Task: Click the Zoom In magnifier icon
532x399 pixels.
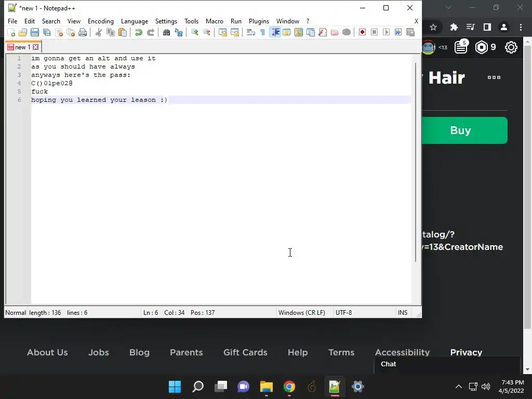Action: 195,32
